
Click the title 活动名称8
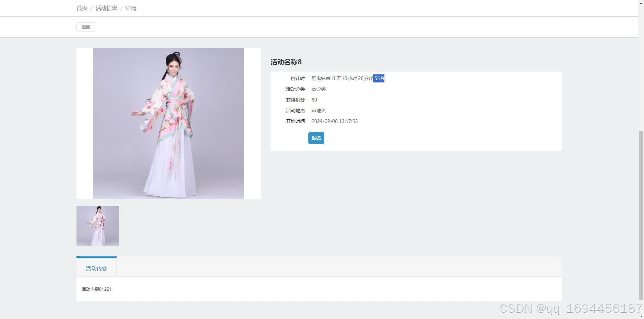pyautogui.click(x=286, y=62)
